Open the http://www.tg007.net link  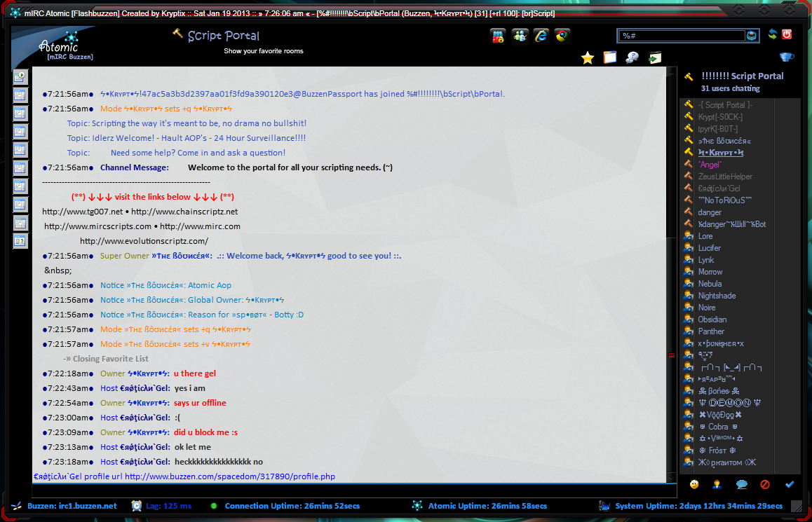83,212
